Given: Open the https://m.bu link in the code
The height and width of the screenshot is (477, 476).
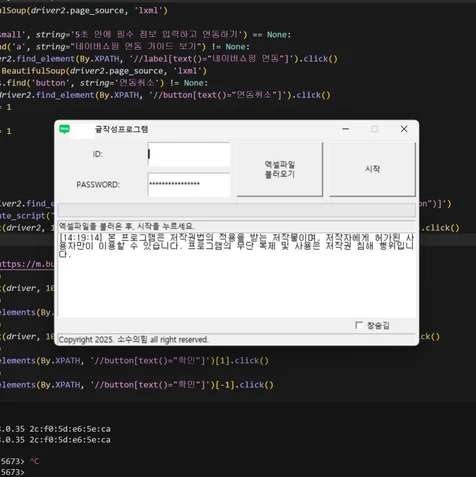Looking at the screenshot, I should pyautogui.click(x=27, y=264).
